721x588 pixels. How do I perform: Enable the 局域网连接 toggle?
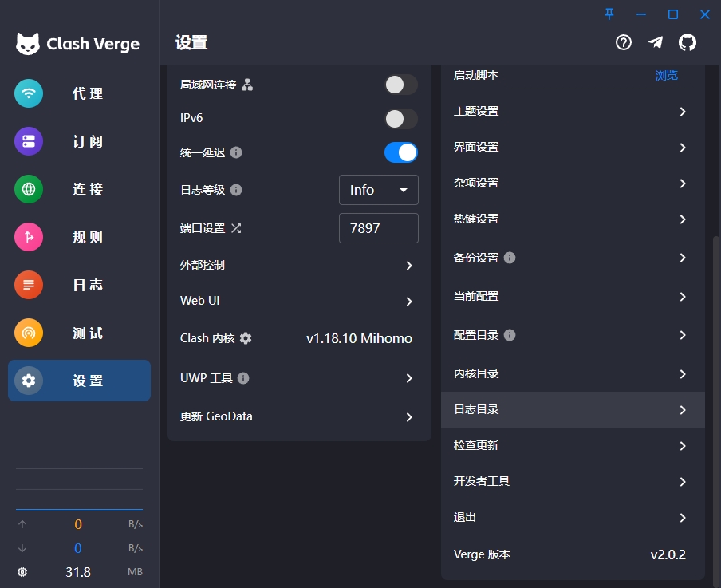[x=400, y=85]
